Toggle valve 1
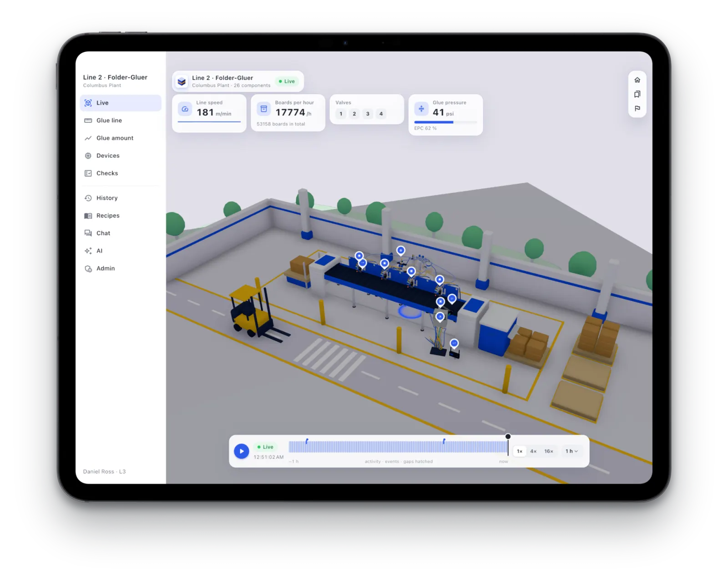This screenshot has height=581, width=728. click(341, 114)
